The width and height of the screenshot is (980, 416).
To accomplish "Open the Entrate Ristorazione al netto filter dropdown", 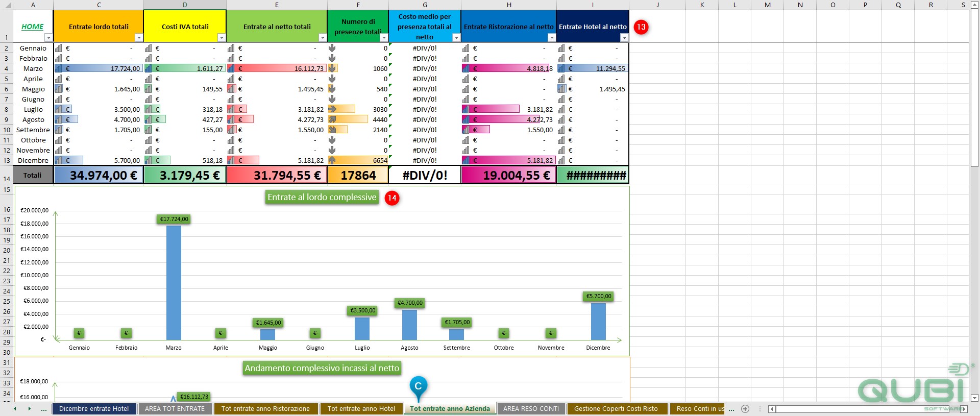I will coord(552,38).
